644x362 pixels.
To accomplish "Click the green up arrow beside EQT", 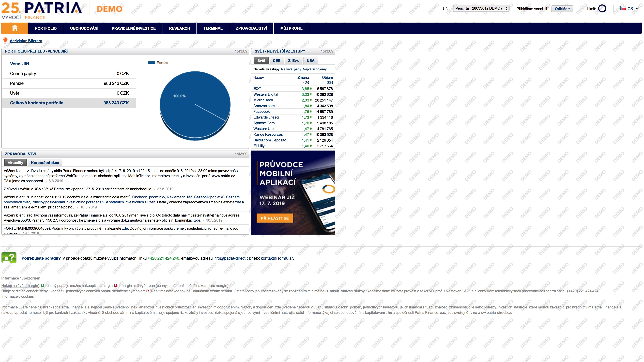I will pos(311,88).
